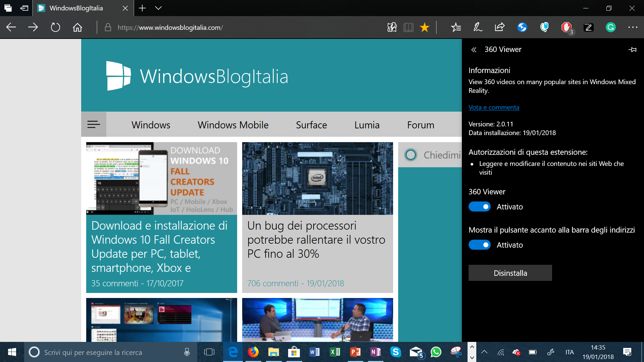
Task: Open the Windows timeline article thumbnail
Action: click(x=162, y=320)
